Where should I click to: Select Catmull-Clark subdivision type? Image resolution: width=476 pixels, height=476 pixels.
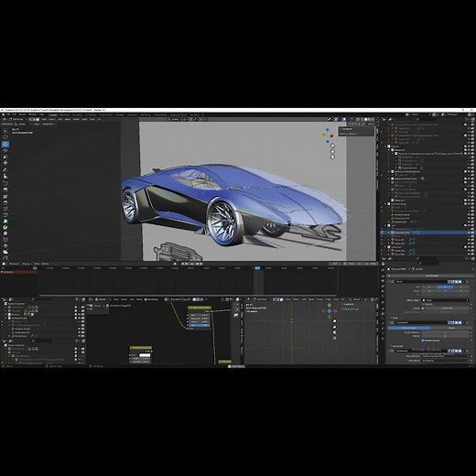click(x=409, y=328)
